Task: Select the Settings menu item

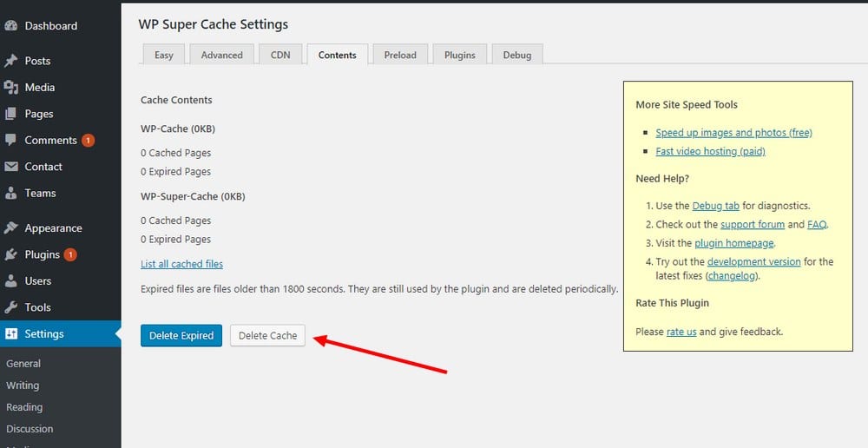Action: coord(61,334)
